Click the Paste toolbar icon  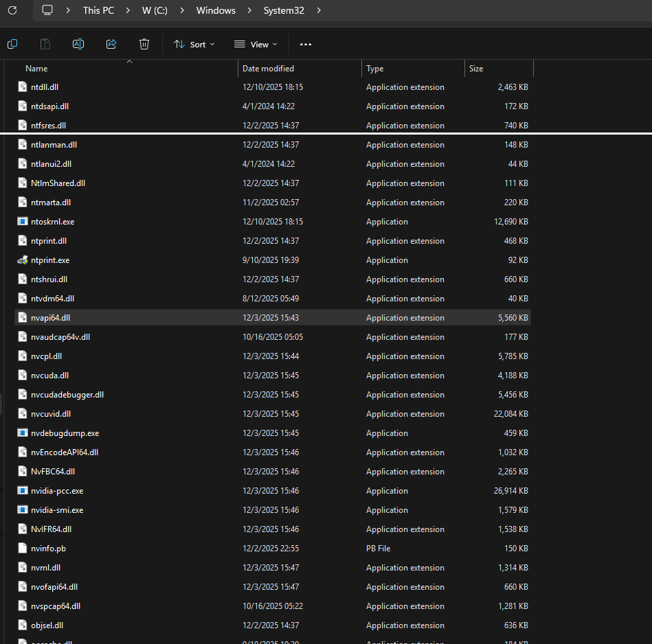coord(45,44)
